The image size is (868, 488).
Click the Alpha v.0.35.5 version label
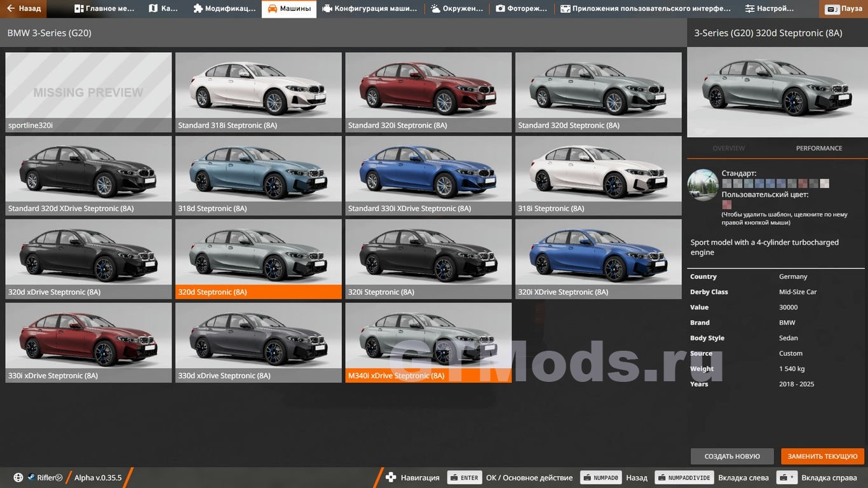98,478
